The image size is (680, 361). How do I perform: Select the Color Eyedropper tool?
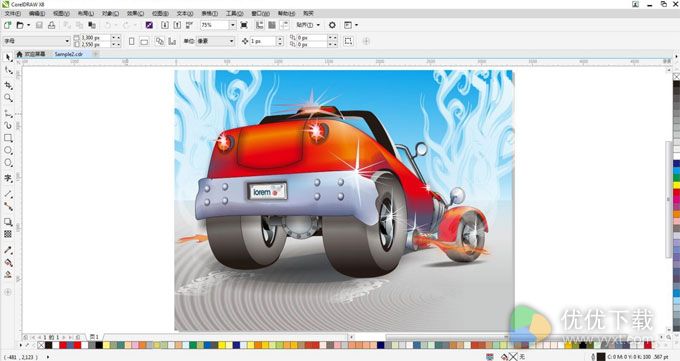[x=8, y=250]
